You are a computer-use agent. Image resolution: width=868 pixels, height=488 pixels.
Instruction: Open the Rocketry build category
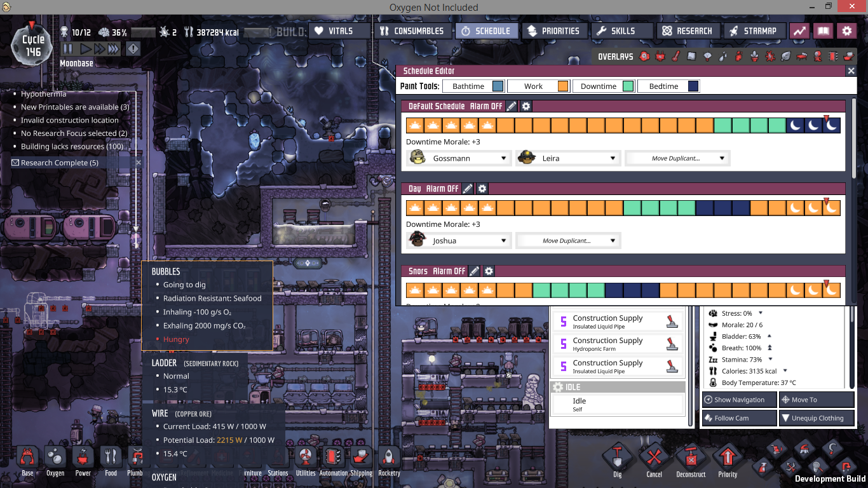[x=389, y=459]
